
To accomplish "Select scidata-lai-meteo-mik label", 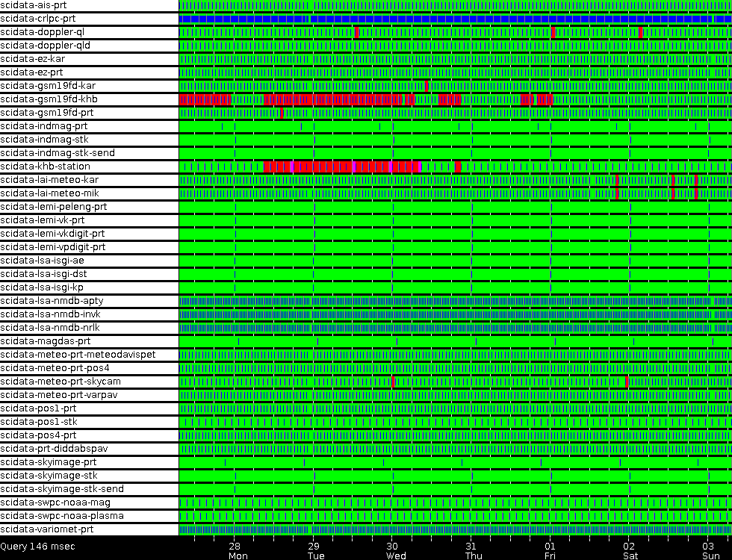I will (50, 193).
